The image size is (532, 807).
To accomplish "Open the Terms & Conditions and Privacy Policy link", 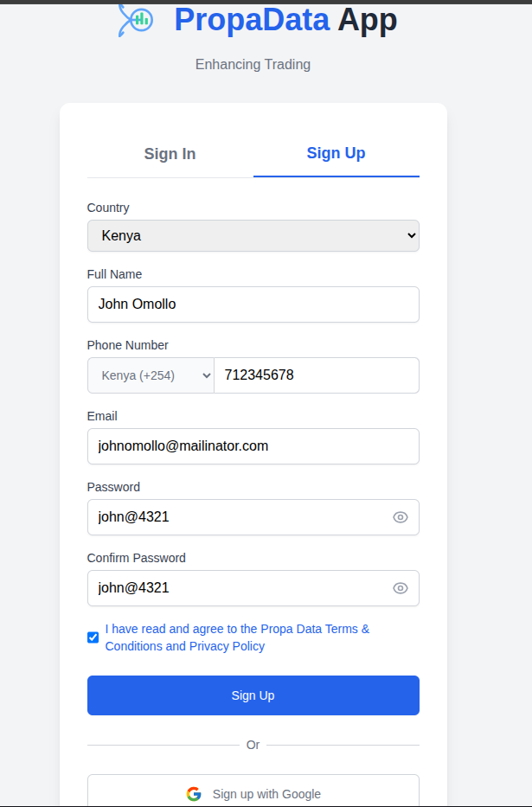I will point(237,637).
